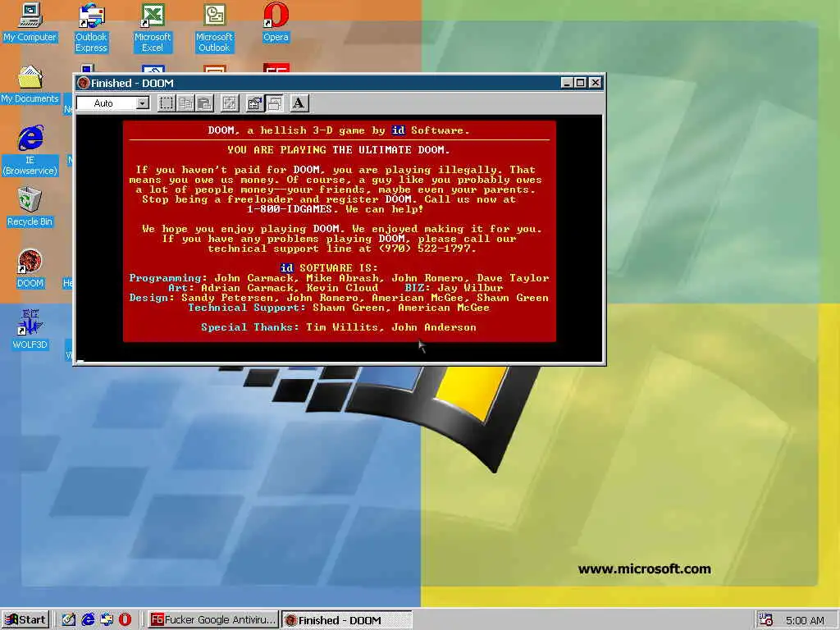840x630 pixels.
Task: Switch DOOM window to full screen mode
Action: (230, 103)
